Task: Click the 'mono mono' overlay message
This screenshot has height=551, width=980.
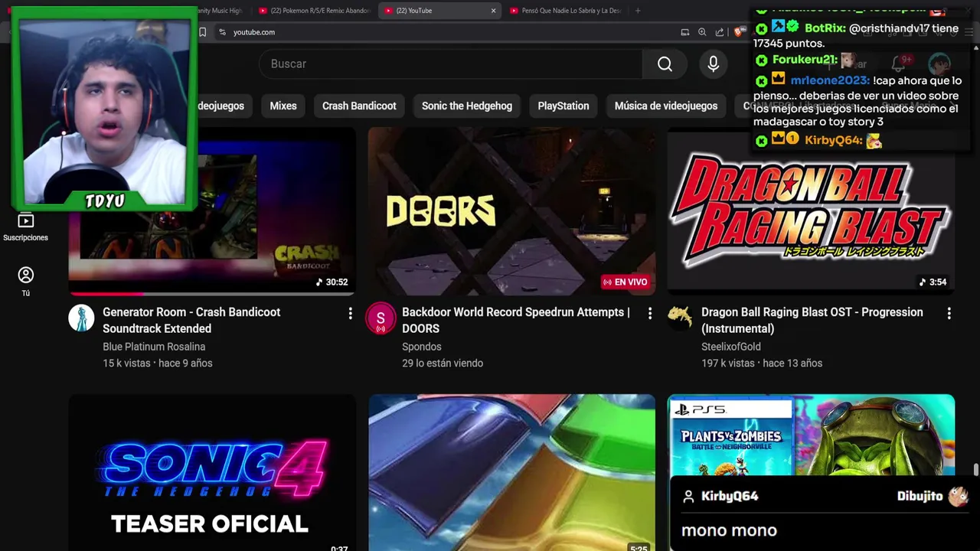Action: click(729, 530)
